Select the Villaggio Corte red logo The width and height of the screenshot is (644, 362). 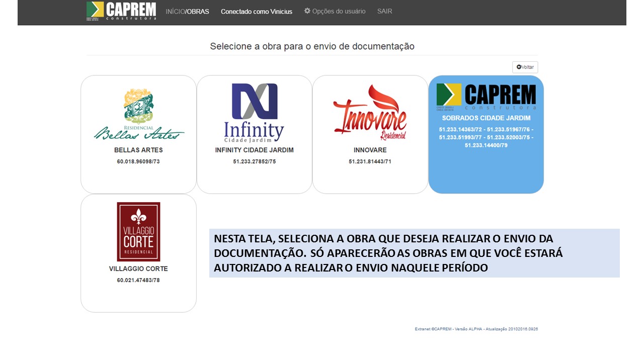[x=138, y=231]
